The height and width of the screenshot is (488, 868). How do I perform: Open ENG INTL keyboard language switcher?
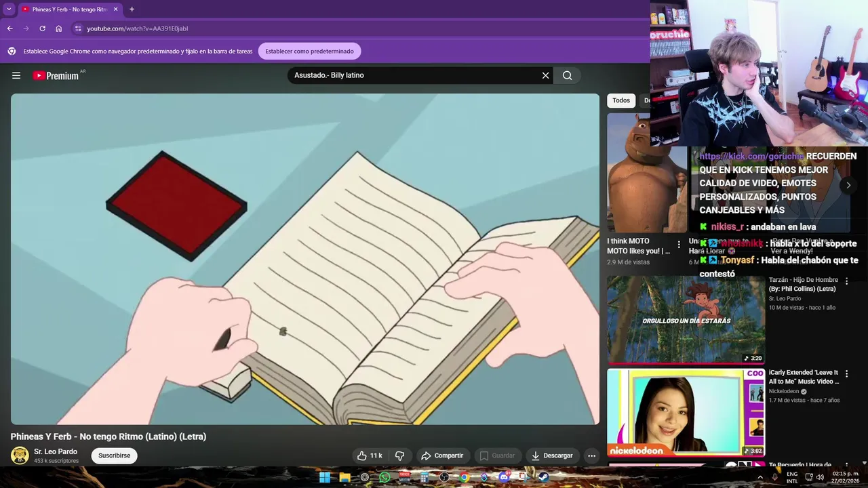792,477
